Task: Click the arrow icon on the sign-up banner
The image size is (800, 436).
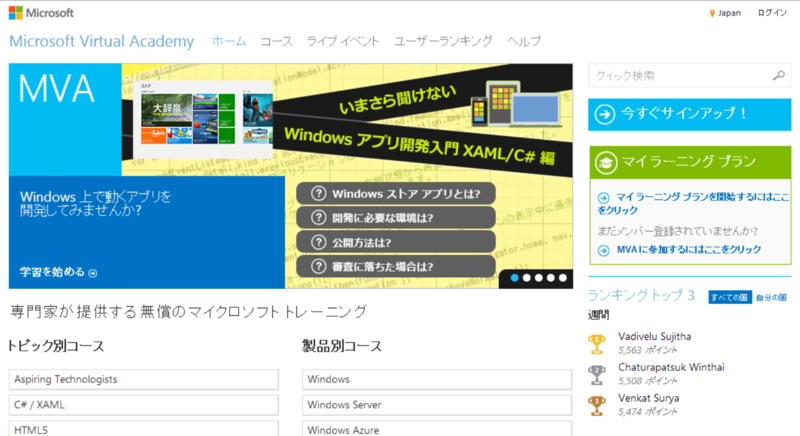Action: click(605, 114)
